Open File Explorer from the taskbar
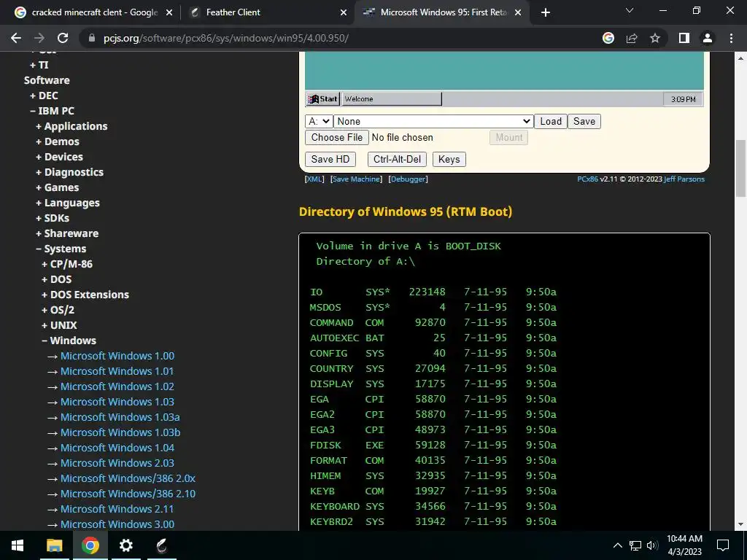This screenshot has height=560, width=747. click(x=54, y=545)
